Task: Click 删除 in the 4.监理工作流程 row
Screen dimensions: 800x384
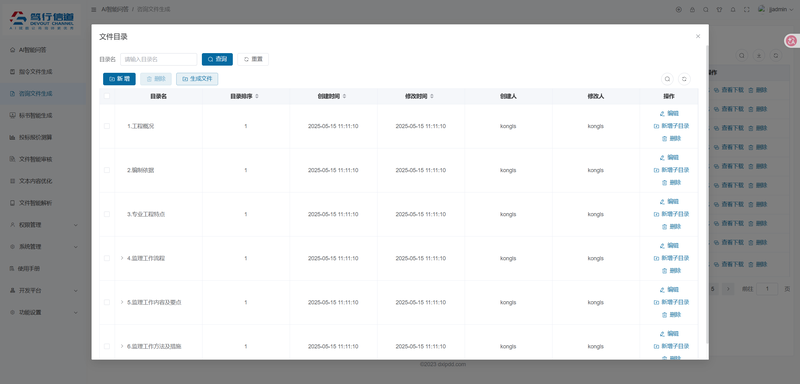Action: point(671,270)
